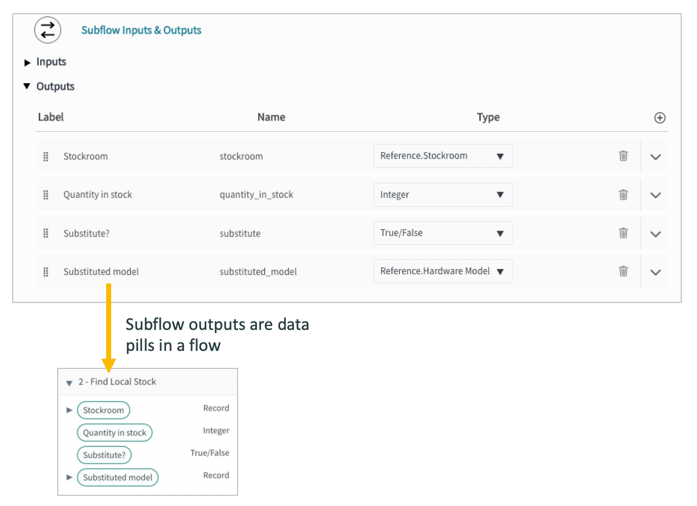This screenshot has width=697, height=506.
Task: Click drag handle for Quantity in stock
Action: pyautogui.click(x=46, y=195)
